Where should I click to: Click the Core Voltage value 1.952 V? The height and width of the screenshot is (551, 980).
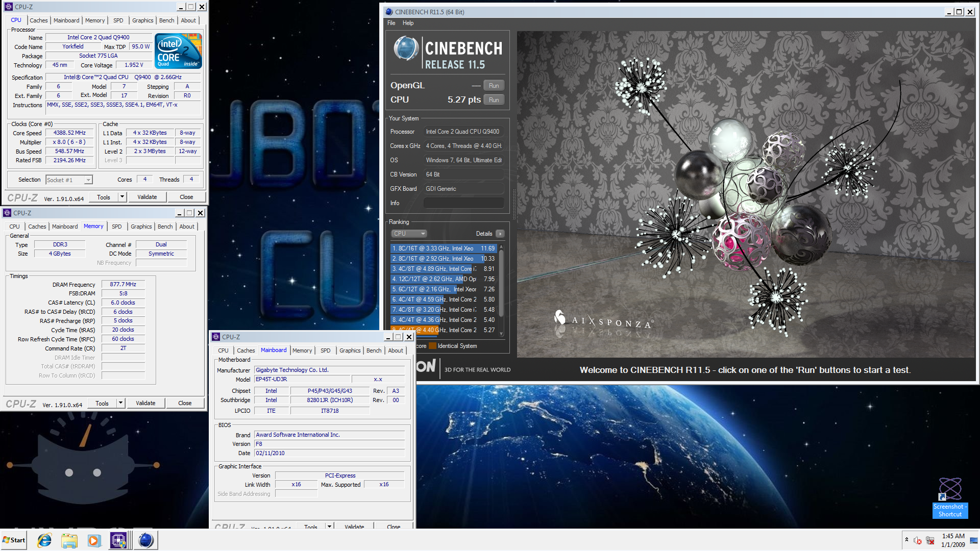(x=134, y=65)
